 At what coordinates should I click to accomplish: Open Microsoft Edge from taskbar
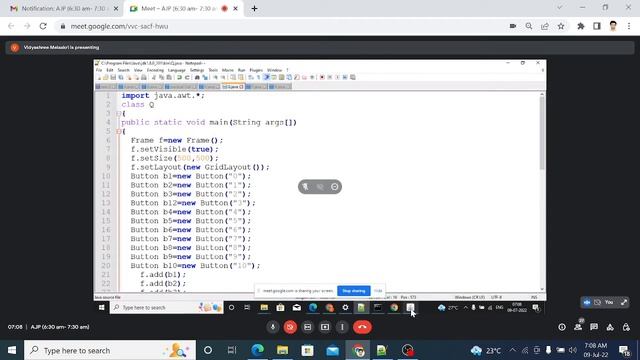click(258, 350)
